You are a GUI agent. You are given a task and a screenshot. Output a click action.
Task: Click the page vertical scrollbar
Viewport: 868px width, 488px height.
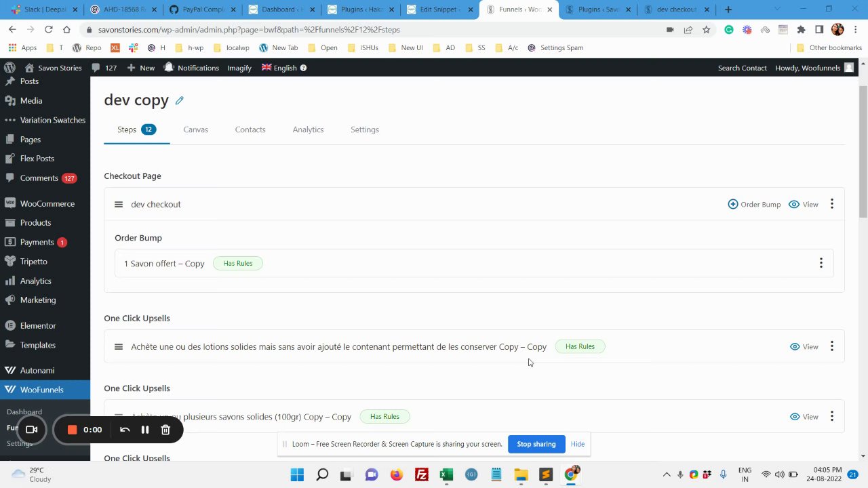point(863,152)
